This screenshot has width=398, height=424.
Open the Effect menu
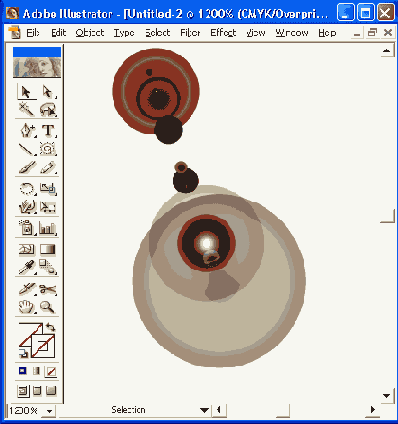pos(223,33)
